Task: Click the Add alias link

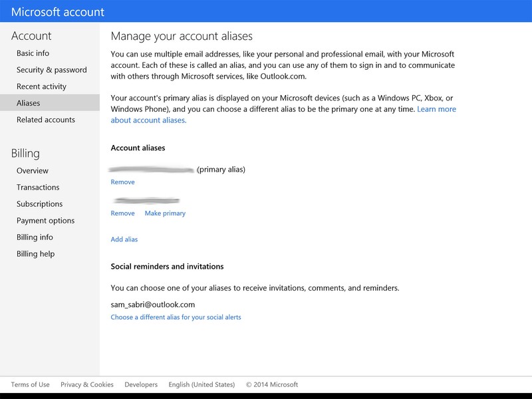Action: [x=124, y=239]
